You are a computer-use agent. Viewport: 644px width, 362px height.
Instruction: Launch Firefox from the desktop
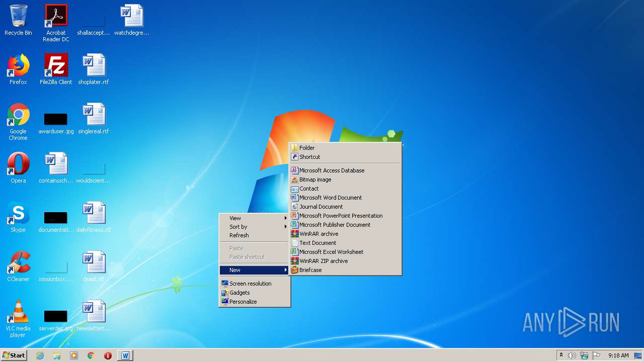click(18, 69)
